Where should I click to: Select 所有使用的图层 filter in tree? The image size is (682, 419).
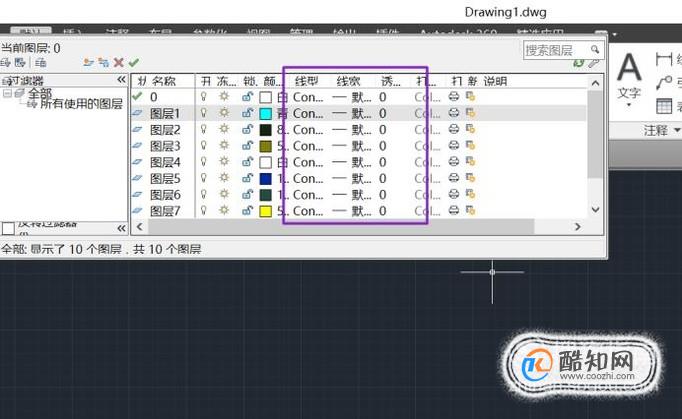[x=81, y=104]
